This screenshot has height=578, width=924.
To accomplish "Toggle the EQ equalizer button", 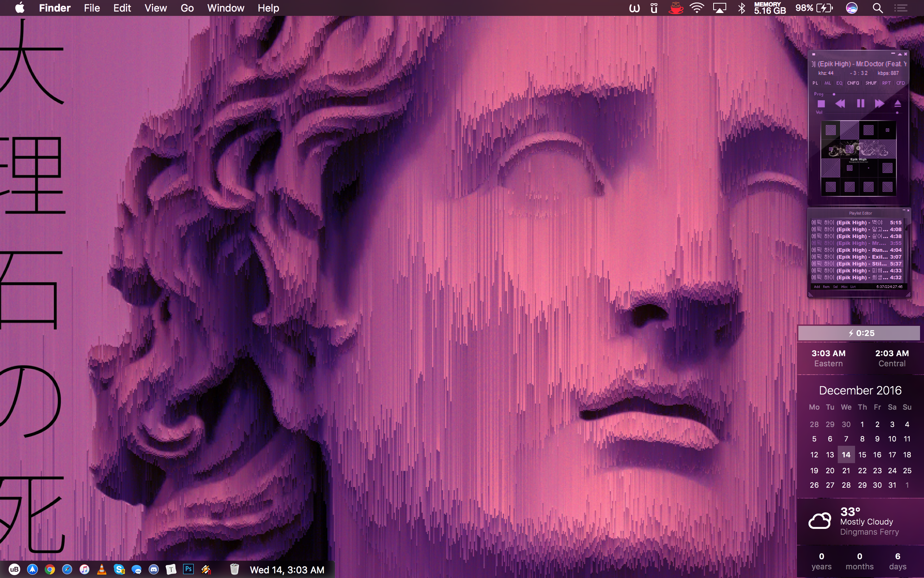I will tap(839, 83).
